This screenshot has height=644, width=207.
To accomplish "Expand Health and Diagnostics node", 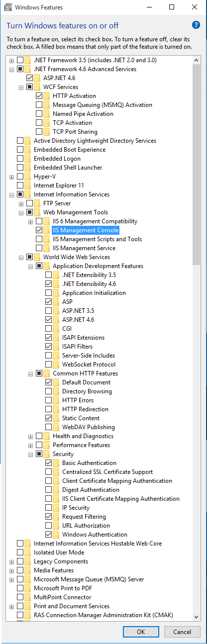I will [x=30, y=436].
